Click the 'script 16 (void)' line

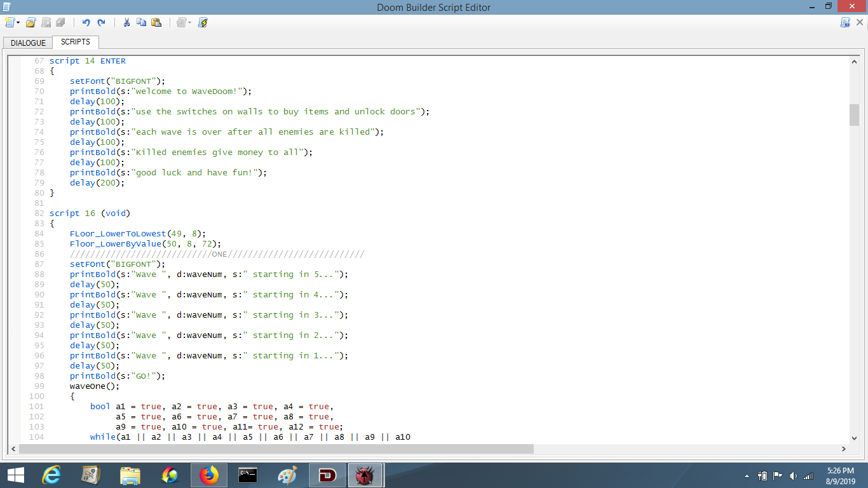pos(90,213)
